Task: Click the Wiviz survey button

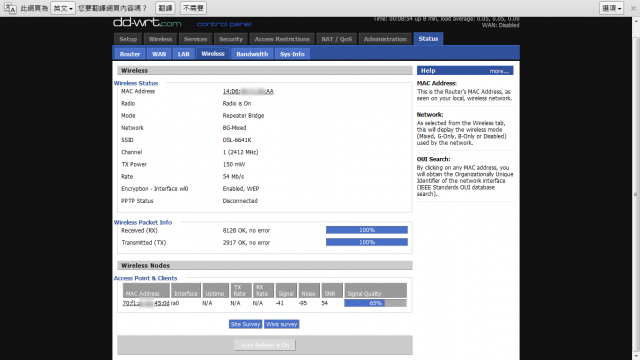Action: [281, 324]
